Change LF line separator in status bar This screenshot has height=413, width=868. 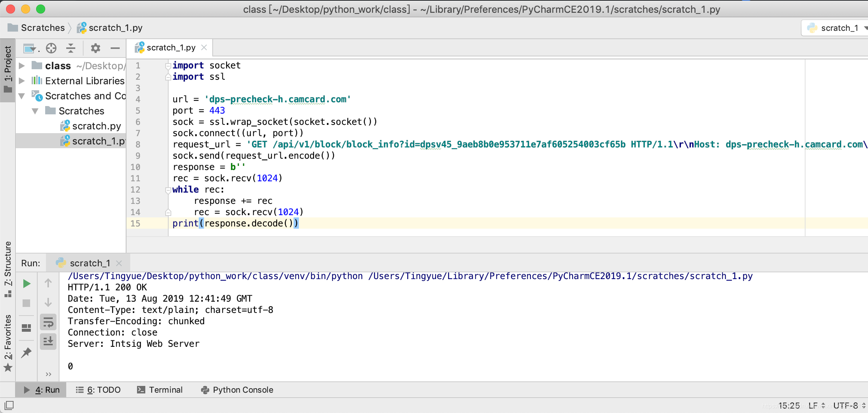point(817,405)
